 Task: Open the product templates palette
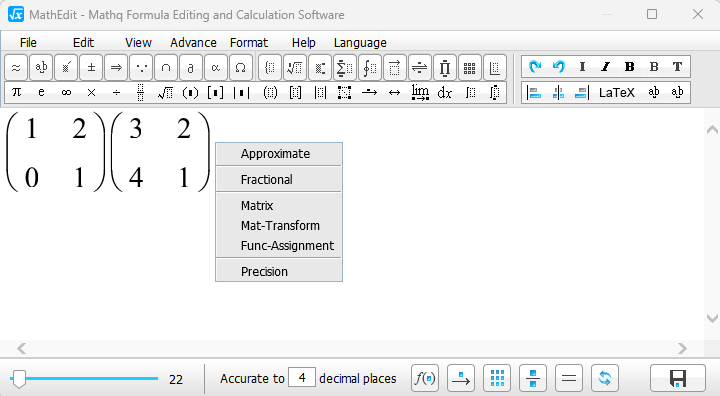[x=444, y=68]
